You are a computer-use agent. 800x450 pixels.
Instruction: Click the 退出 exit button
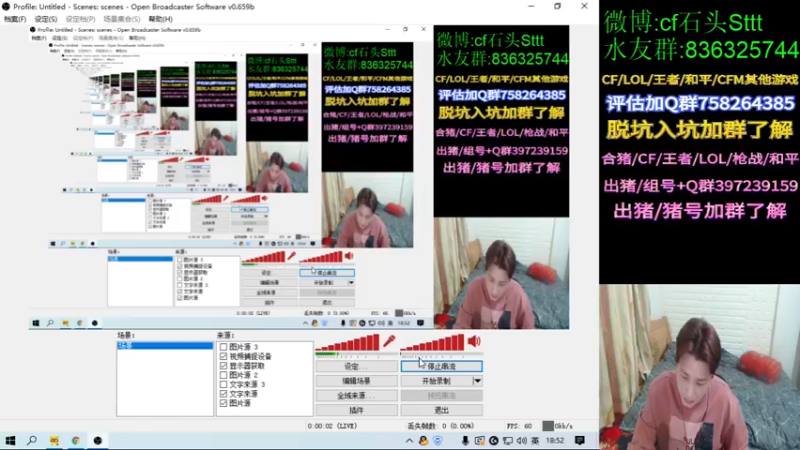(x=441, y=410)
